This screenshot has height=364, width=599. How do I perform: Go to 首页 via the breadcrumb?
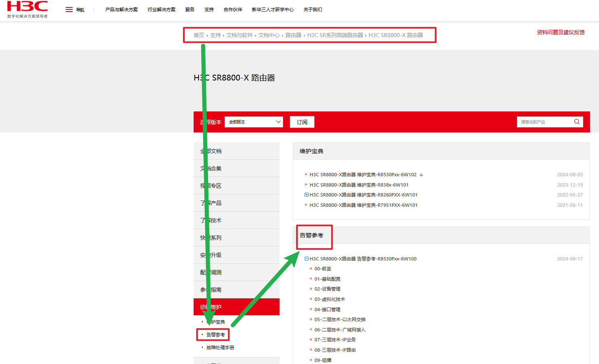(199, 35)
